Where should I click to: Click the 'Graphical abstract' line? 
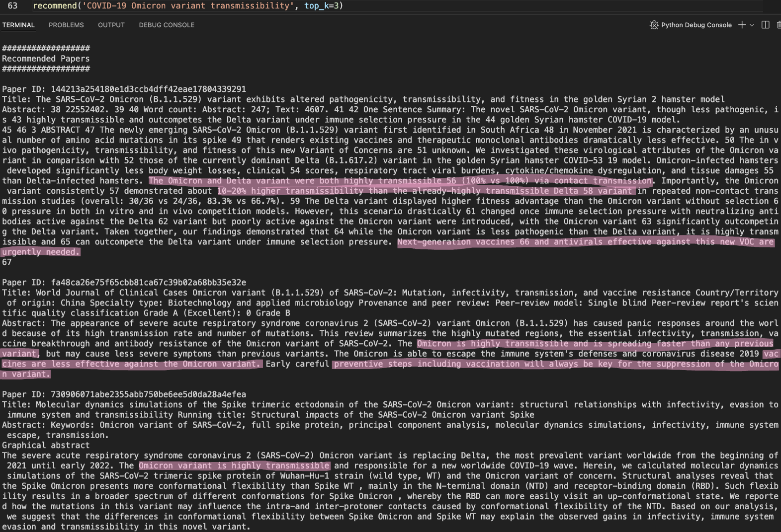pos(46,445)
